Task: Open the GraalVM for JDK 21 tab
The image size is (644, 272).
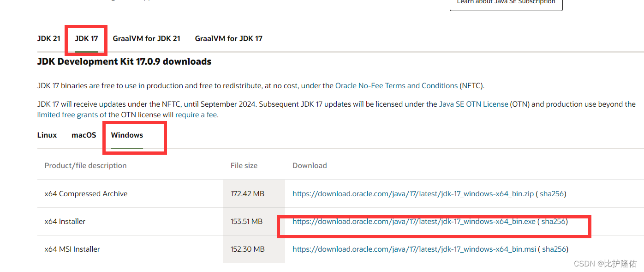Action: tap(146, 38)
